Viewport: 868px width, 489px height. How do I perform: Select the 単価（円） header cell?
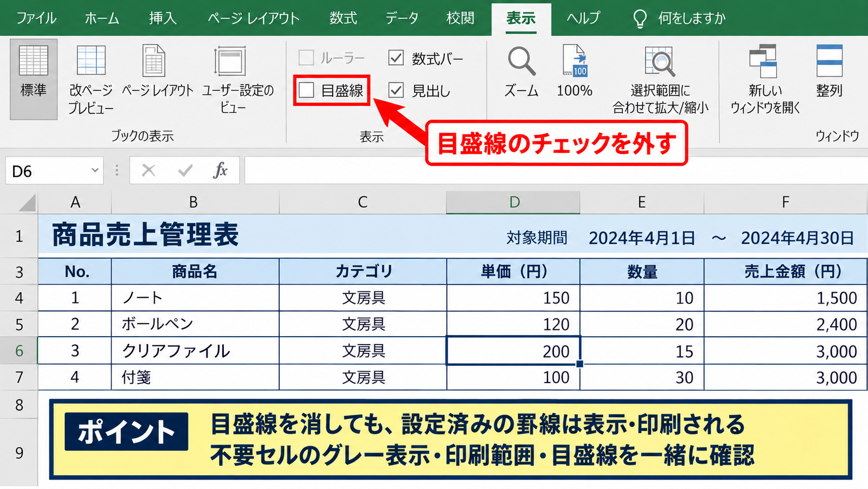513,271
